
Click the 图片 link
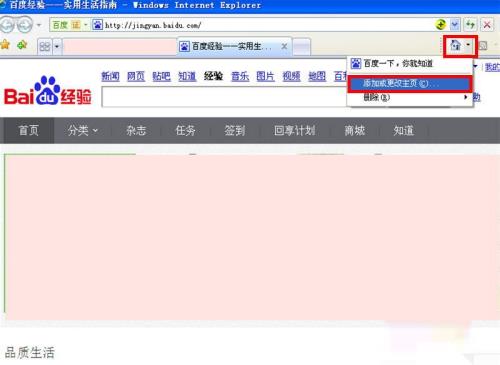(265, 76)
